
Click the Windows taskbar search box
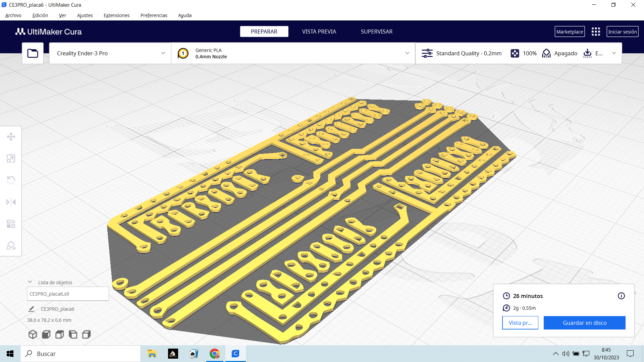tap(80, 354)
